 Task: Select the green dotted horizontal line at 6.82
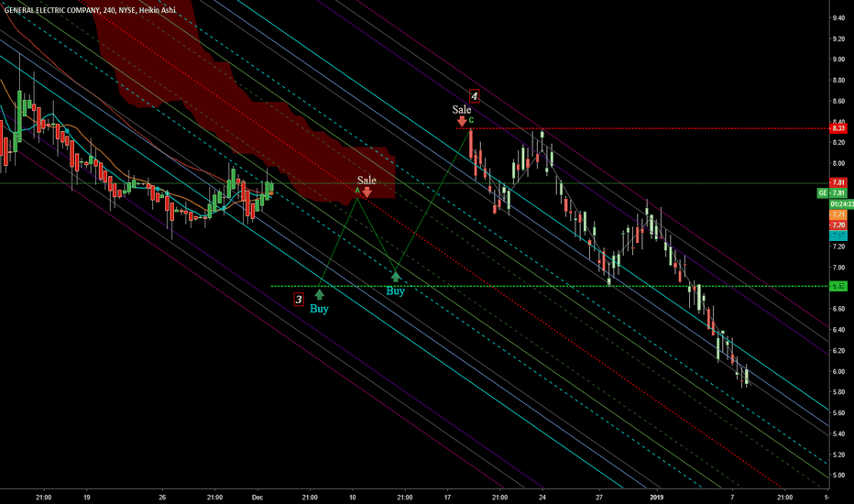550,286
